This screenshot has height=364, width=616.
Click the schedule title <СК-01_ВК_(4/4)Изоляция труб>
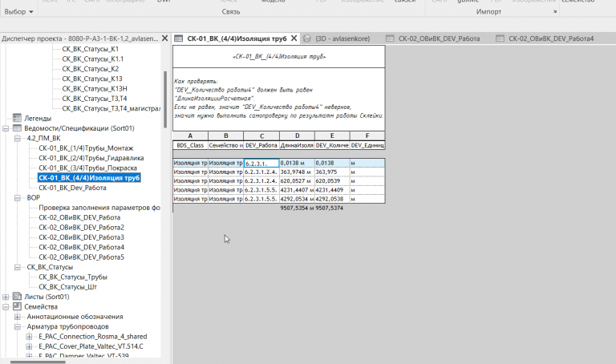(x=279, y=57)
